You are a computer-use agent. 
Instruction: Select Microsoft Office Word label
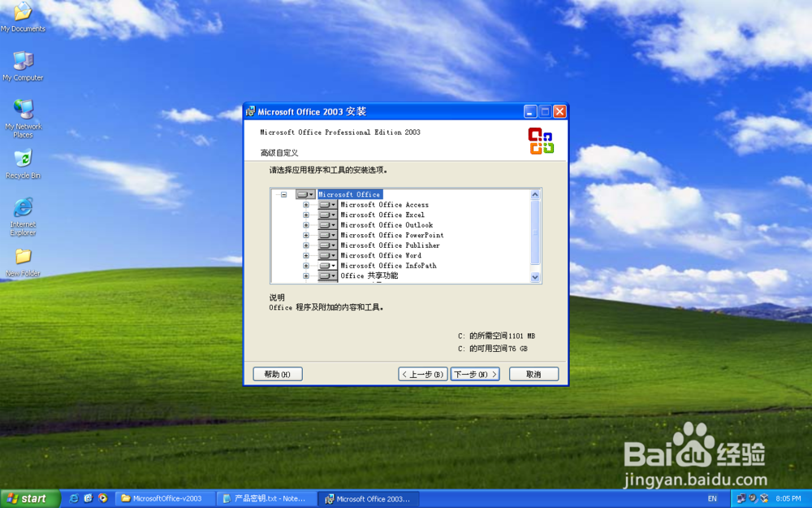click(381, 255)
